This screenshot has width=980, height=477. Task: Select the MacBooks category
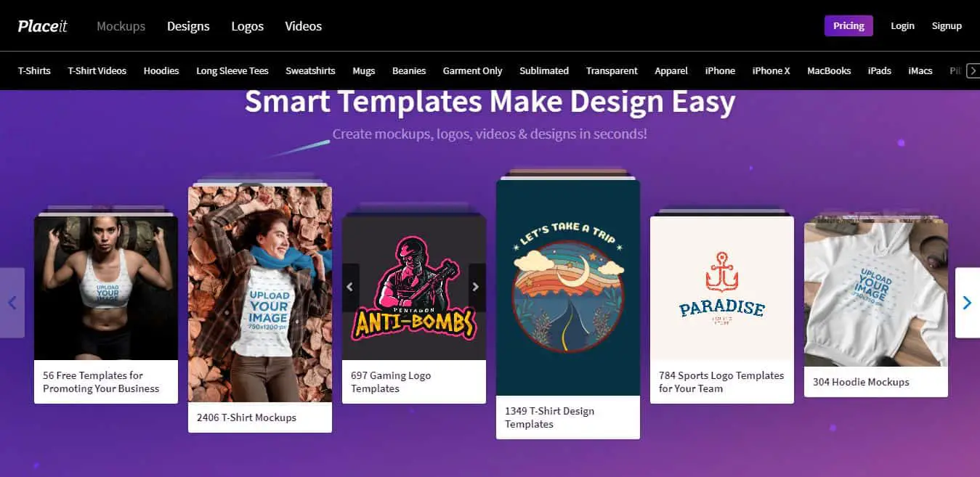point(829,70)
